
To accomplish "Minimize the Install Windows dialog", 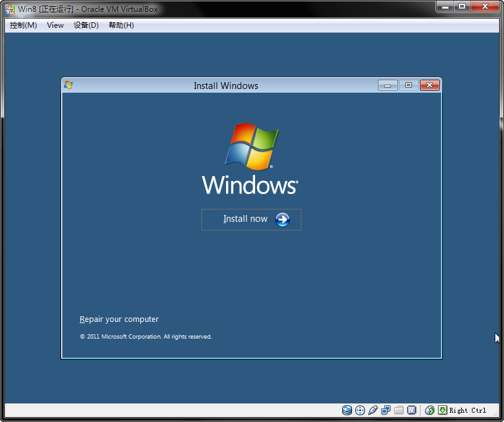I will tap(388, 85).
